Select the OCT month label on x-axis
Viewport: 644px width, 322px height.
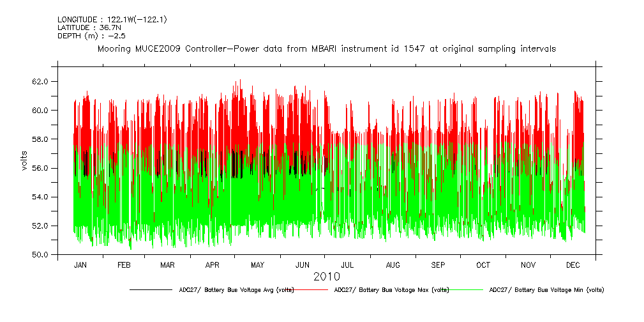(483, 264)
